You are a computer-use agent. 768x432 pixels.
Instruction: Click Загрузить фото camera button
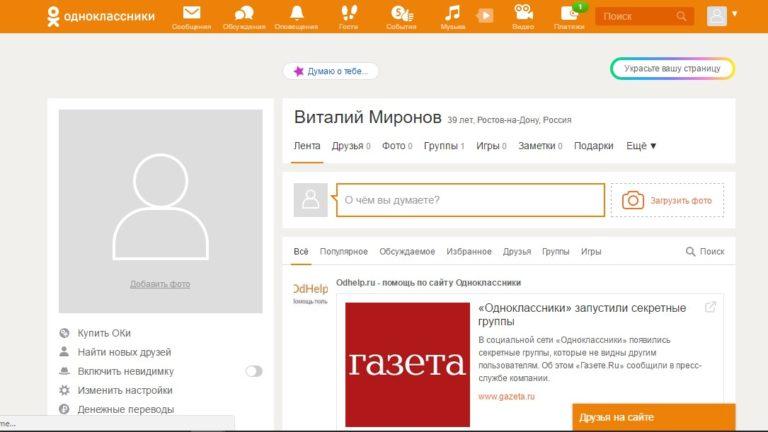coord(667,200)
